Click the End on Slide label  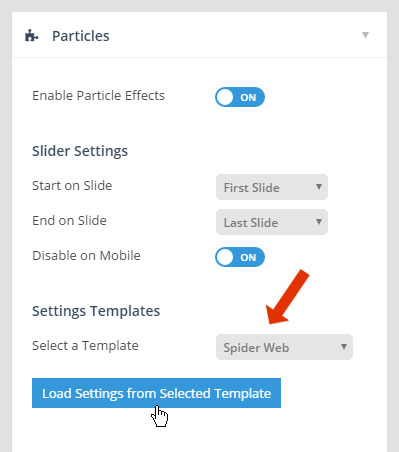pyautogui.click(x=69, y=221)
